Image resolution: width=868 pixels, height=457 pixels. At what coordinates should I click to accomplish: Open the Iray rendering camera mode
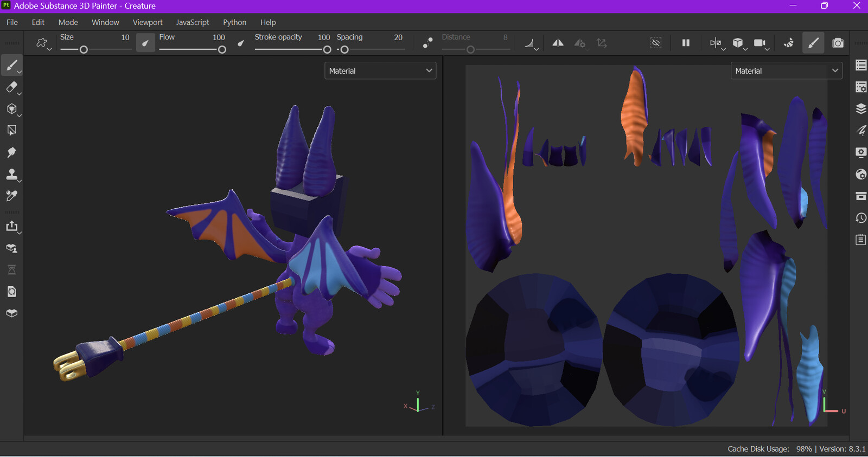[x=838, y=43]
